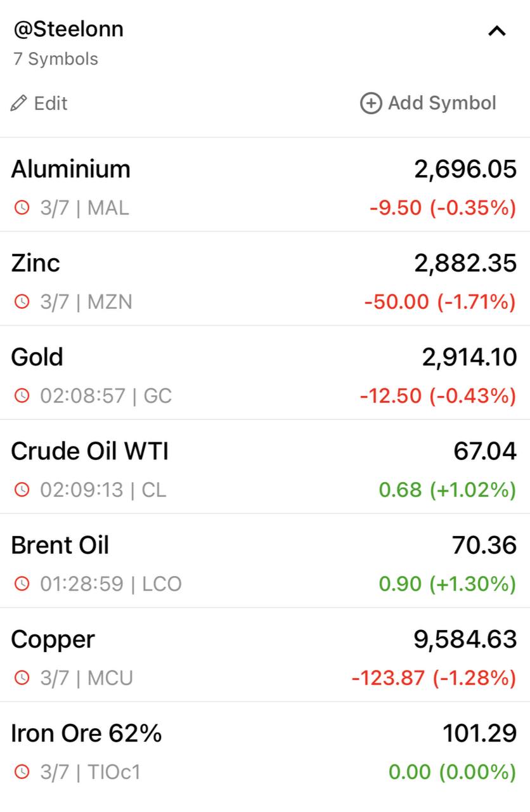The width and height of the screenshot is (530, 812).
Task: Open Crude Oil WTI details
Action: [x=265, y=466]
